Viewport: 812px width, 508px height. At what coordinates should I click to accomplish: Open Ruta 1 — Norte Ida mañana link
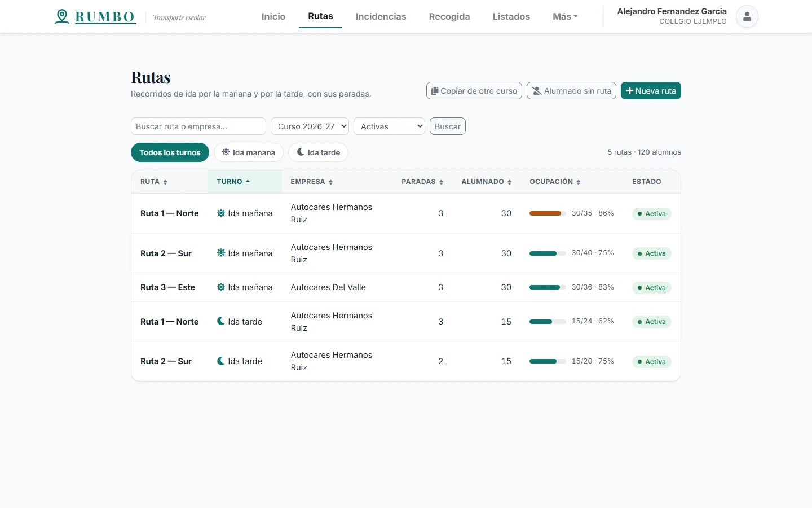click(170, 213)
